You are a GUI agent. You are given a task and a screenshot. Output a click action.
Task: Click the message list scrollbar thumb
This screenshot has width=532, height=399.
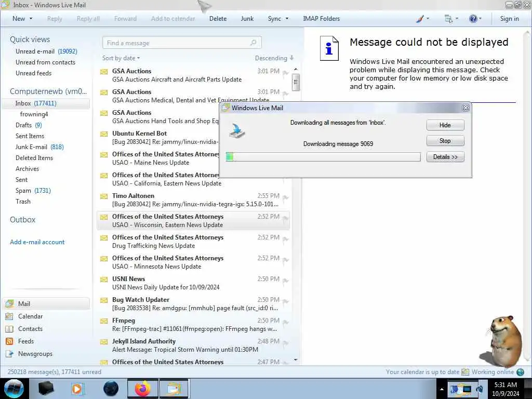pos(296,83)
